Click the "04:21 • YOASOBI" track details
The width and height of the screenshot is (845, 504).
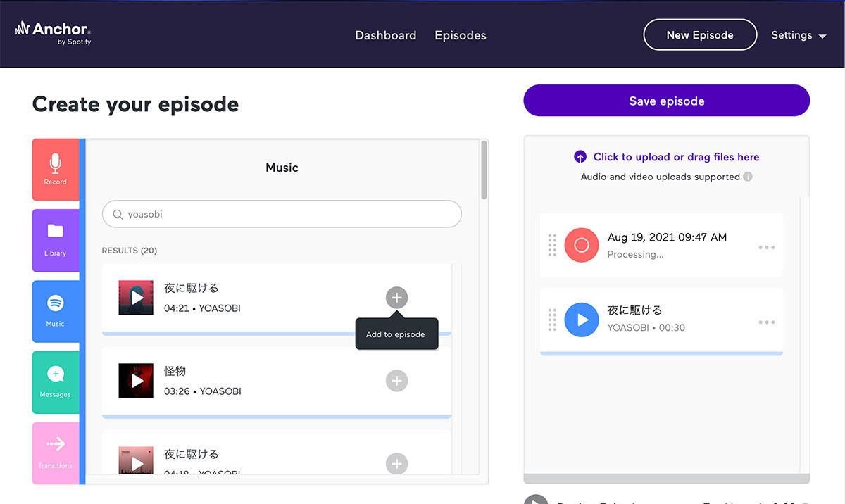[x=202, y=308]
